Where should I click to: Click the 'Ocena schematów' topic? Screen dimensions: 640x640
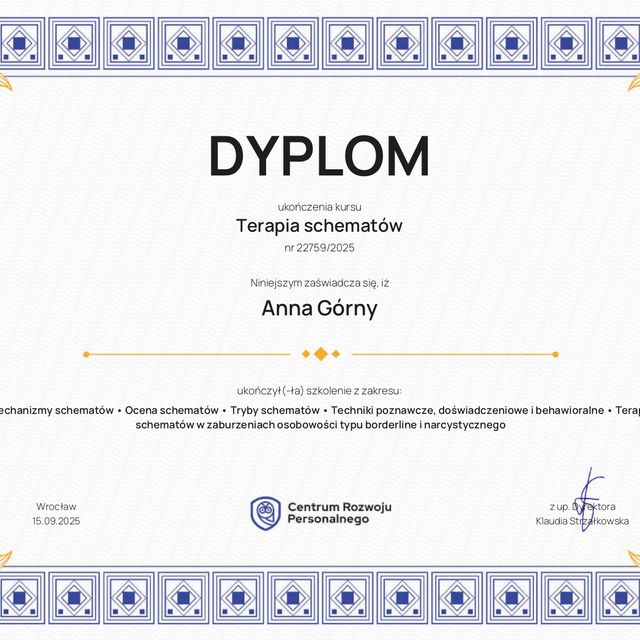click(172, 410)
